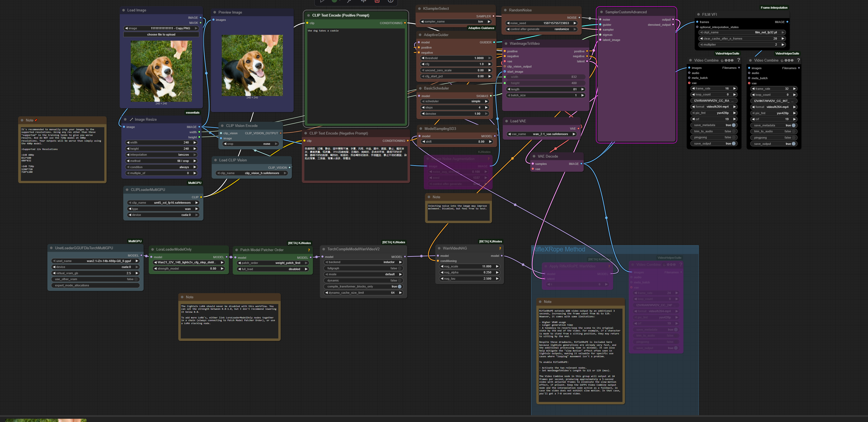Click the expert_mode_allocations field
Viewport: 868px width, 422px height.
coord(95,285)
